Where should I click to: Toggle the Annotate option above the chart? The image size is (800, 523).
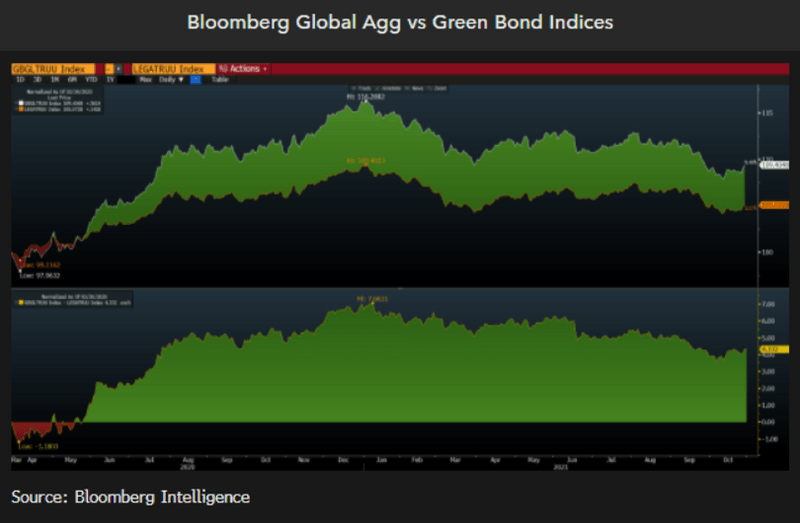pos(388,88)
